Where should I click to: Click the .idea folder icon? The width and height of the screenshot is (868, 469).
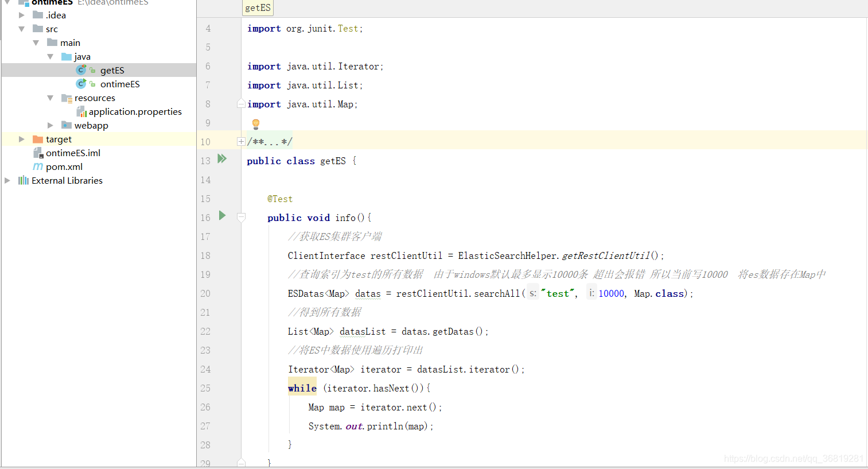[38, 15]
